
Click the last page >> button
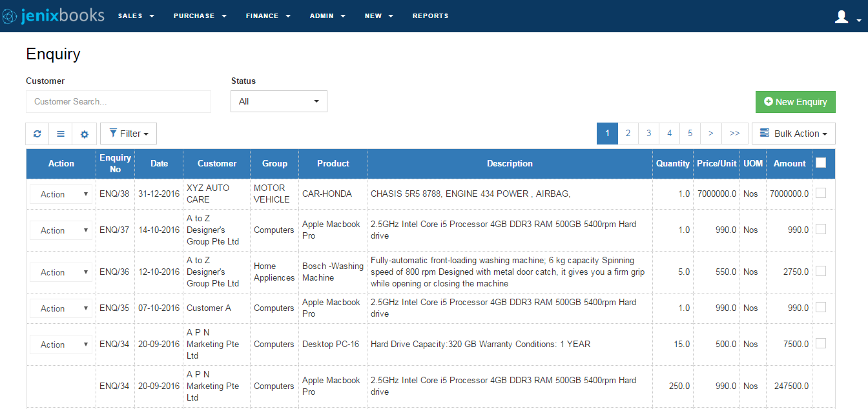734,134
